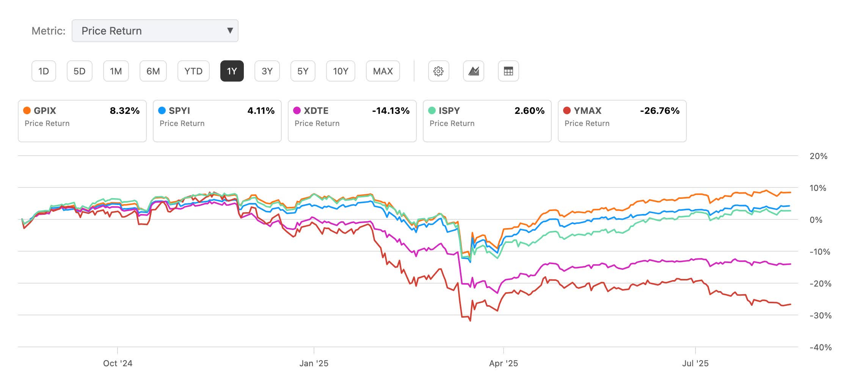This screenshot has width=868, height=389.
Task: Click the red YMAX color dot
Action: (x=567, y=110)
